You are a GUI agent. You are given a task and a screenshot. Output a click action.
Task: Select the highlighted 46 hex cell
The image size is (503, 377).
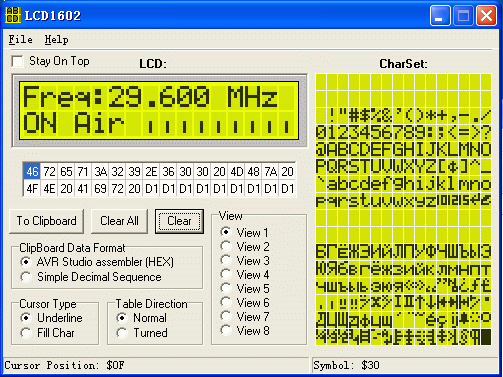[32, 172]
